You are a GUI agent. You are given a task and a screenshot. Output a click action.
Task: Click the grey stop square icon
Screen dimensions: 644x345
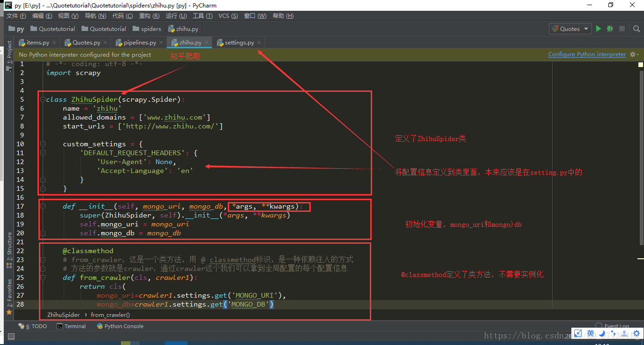[622, 29]
